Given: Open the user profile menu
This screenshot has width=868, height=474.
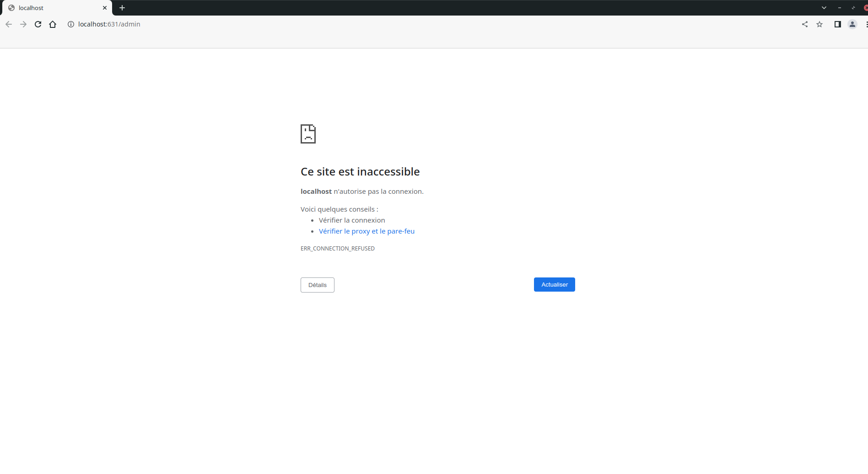Looking at the screenshot, I should point(852,24).
